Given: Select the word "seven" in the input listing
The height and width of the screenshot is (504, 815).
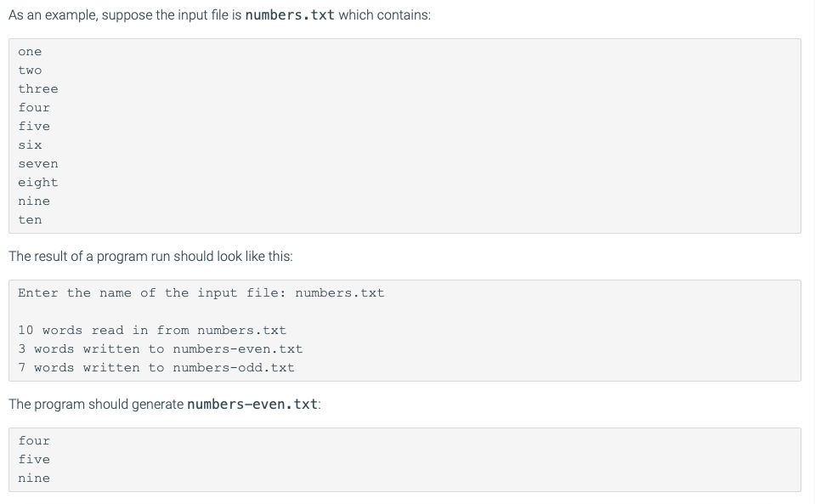Looking at the screenshot, I should click(x=38, y=164).
